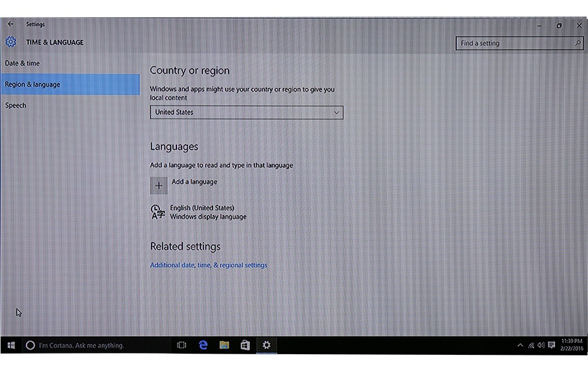The height and width of the screenshot is (366, 588).
Task: Open the Speech settings page
Action: (16, 105)
